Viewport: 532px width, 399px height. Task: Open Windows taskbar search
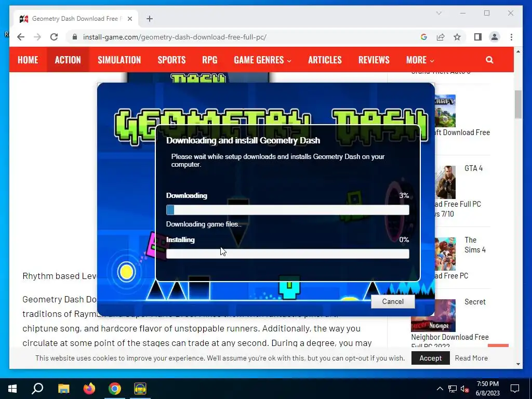point(37,389)
